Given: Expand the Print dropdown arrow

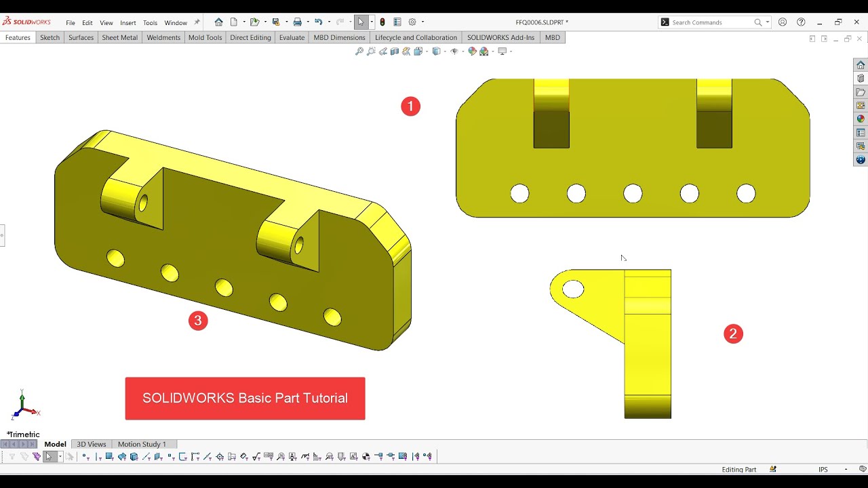Looking at the screenshot, I should pos(308,22).
